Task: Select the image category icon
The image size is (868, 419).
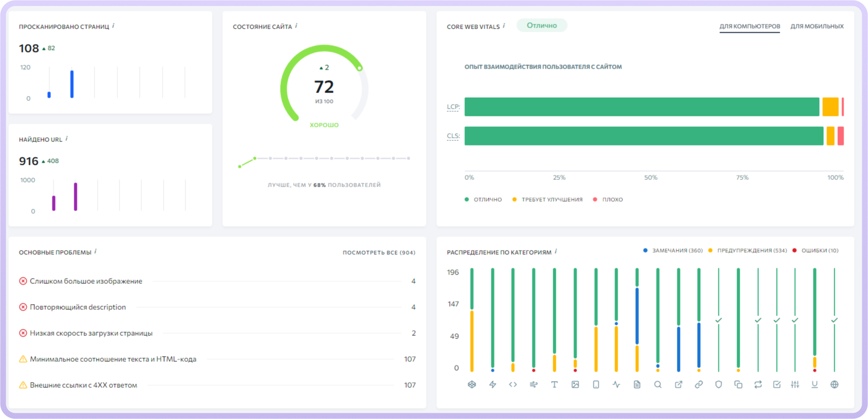Action: [x=575, y=385]
